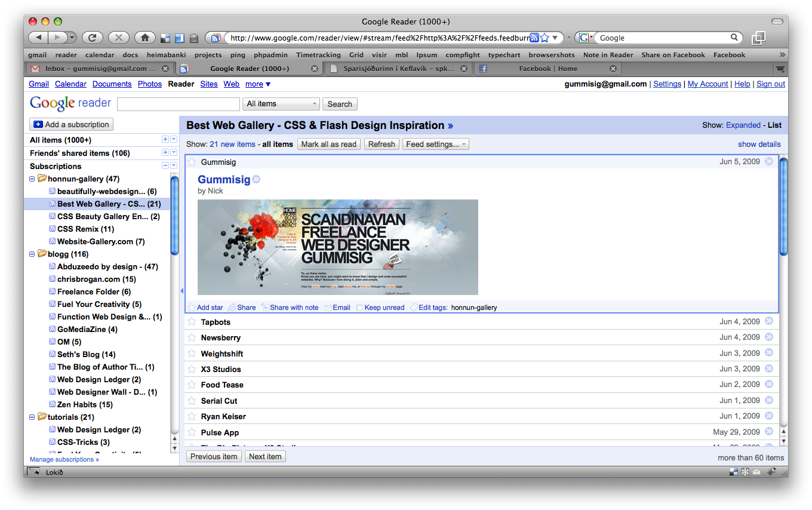
Task: Click the browser Forward arrow
Action: click(x=57, y=38)
